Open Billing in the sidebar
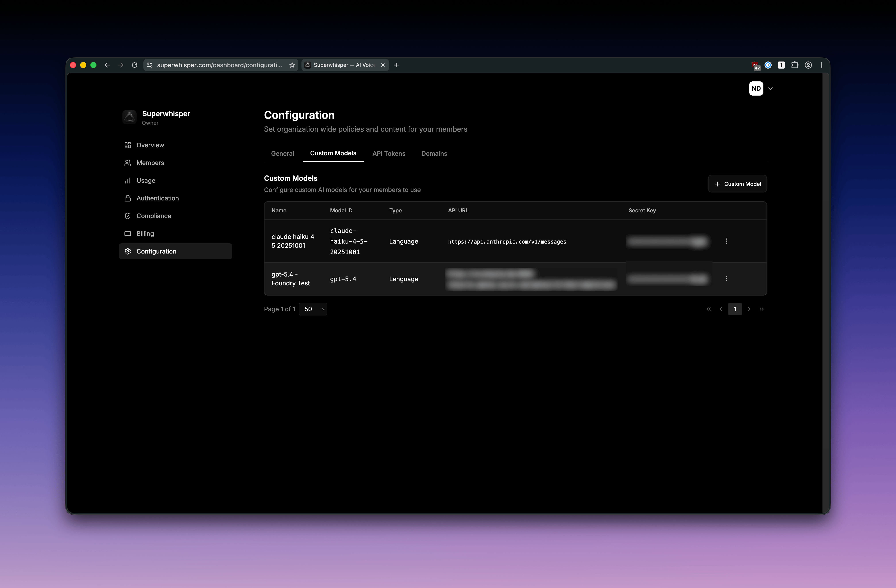 (176, 234)
